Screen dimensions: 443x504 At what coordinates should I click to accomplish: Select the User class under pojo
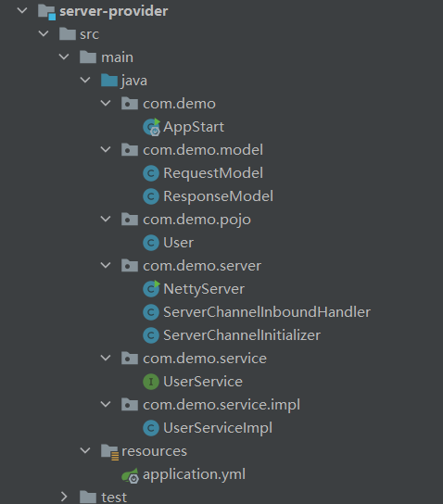[179, 243]
